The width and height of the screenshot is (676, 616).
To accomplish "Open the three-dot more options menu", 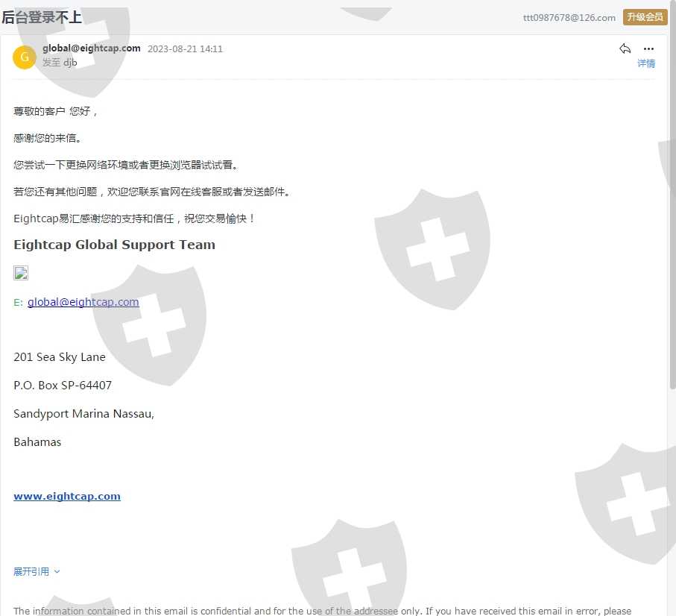I will pyautogui.click(x=648, y=48).
